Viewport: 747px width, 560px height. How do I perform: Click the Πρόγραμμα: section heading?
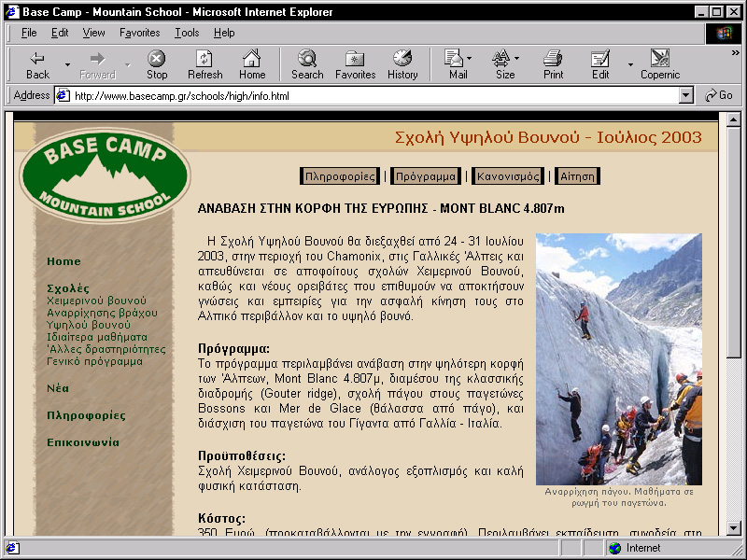point(234,348)
